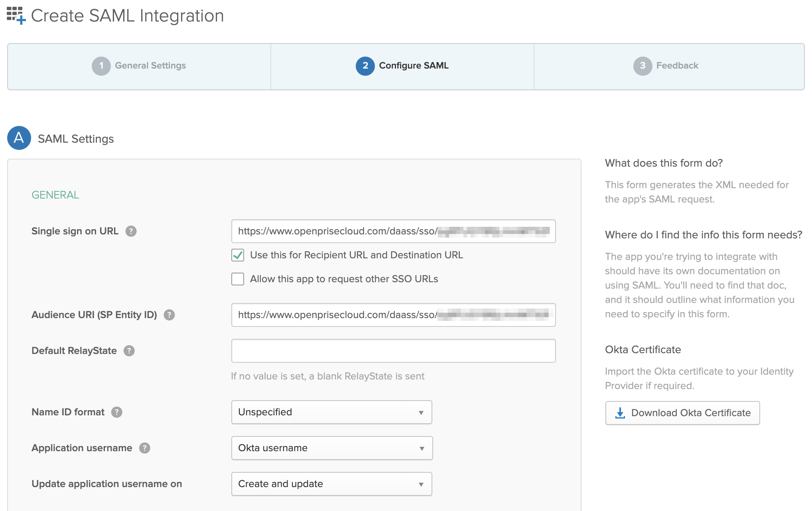Open help tooltip for Application username
This screenshot has height=511, width=812.
144,448
